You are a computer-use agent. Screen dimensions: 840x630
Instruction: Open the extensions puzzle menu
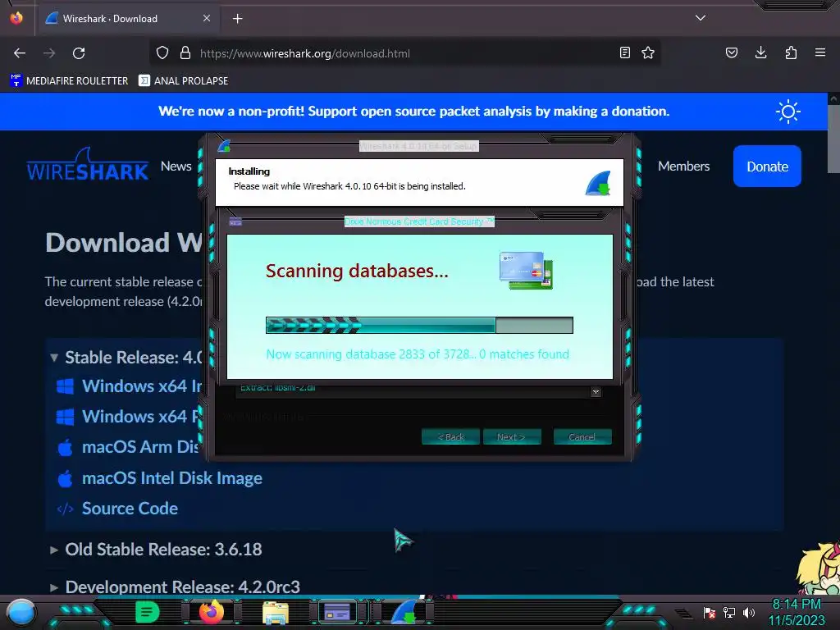pos(791,52)
